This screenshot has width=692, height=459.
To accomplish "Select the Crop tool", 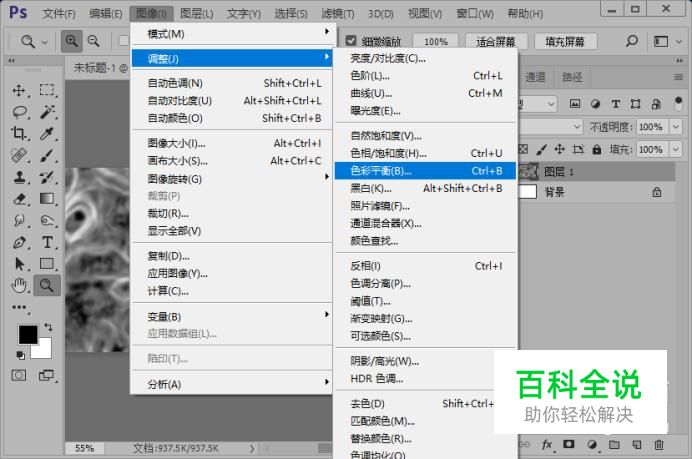I will [19, 133].
